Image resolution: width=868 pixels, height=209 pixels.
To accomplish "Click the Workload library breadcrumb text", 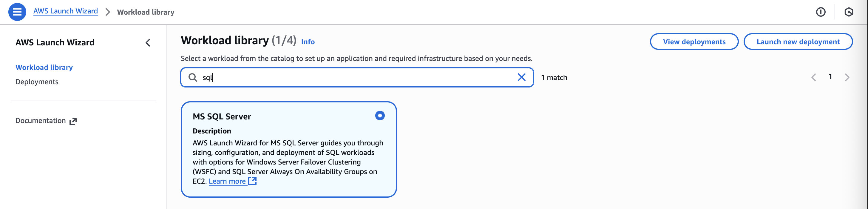I will tap(146, 12).
